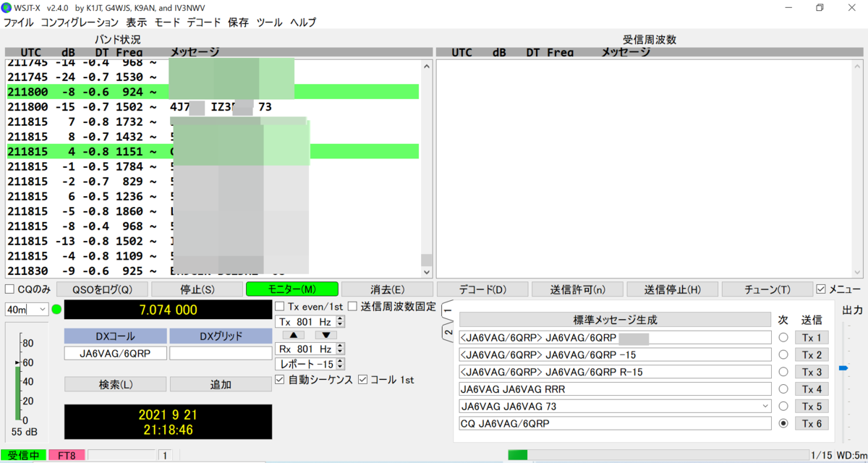The image size is (868, 463).
Task: Click the 出力 power slider handle
Action: click(x=843, y=368)
